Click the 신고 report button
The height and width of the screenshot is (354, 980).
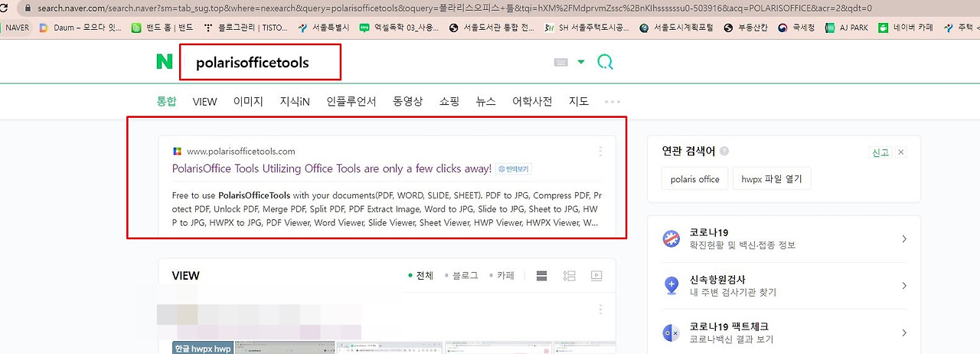[x=880, y=152]
